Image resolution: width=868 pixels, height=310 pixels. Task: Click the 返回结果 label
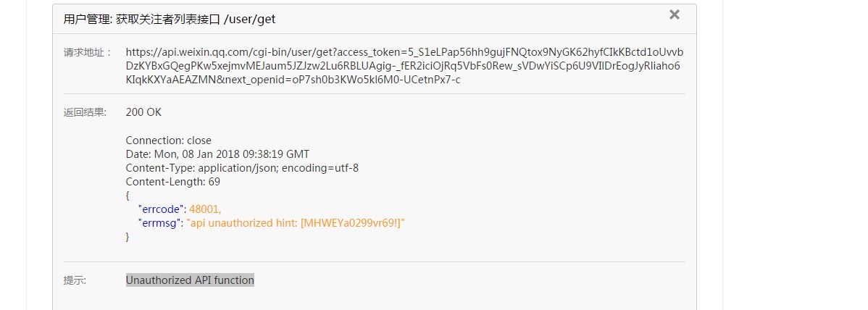85,112
